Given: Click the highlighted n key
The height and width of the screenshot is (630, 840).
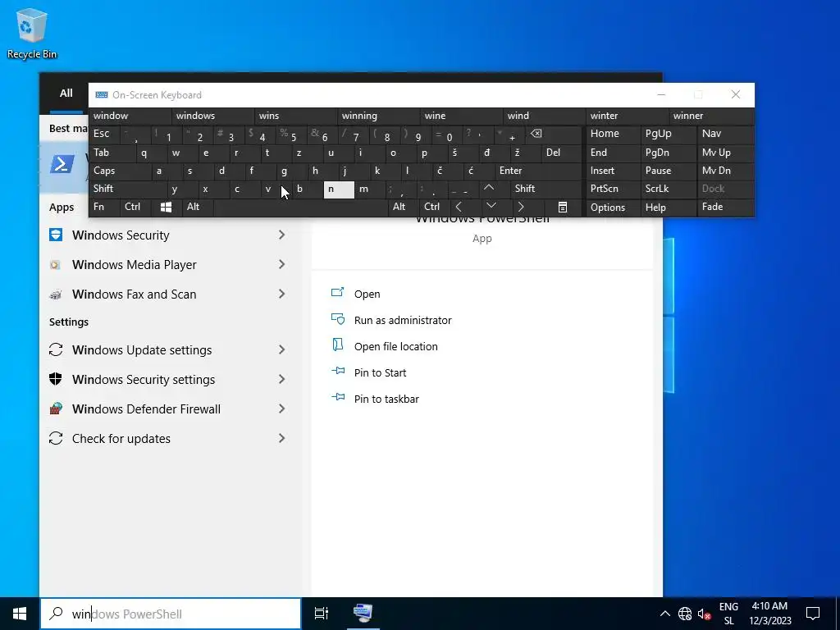Looking at the screenshot, I should coord(339,189).
